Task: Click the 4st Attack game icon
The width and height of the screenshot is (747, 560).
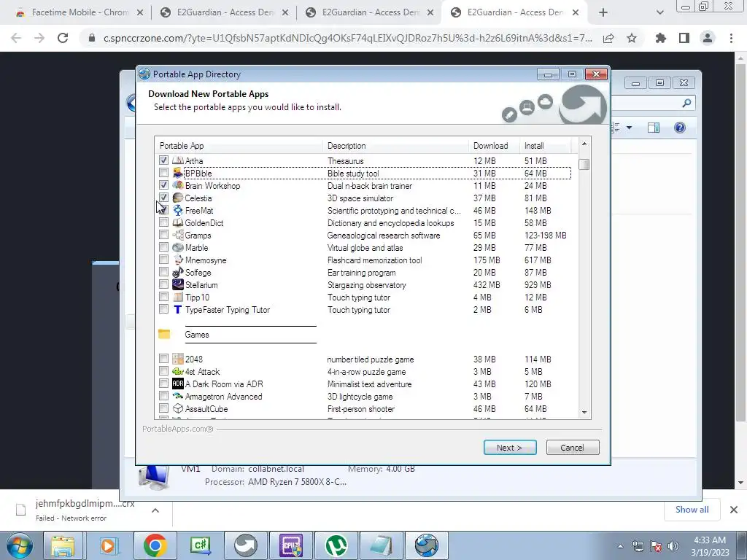Action: point(178,371)
